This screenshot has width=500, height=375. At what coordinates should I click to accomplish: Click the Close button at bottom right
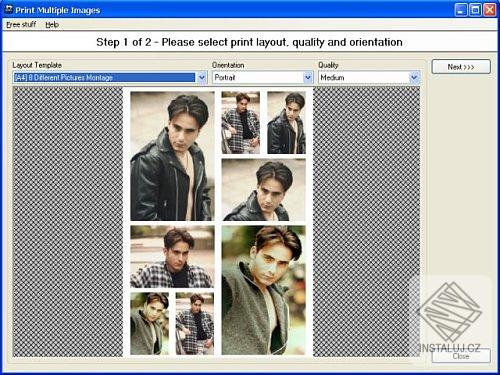click(x=461, y=356)
